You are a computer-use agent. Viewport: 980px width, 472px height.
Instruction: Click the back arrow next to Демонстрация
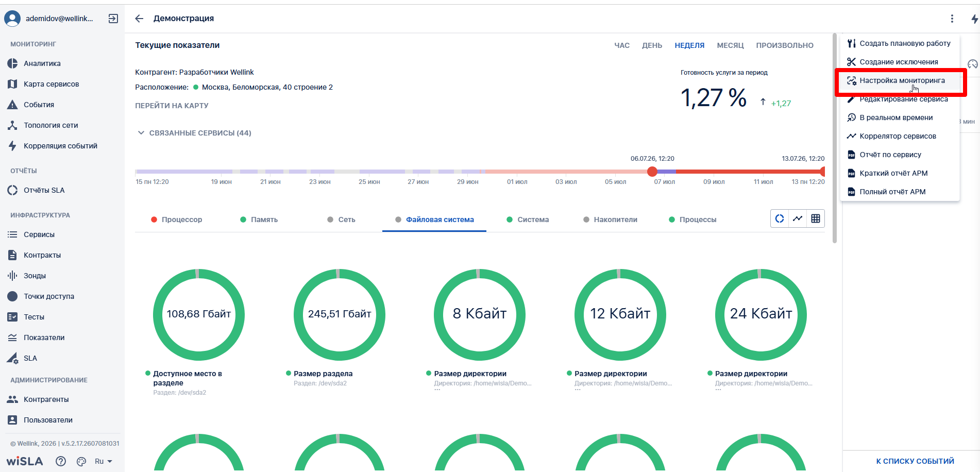pyautogui.click(x=139, y=19)
